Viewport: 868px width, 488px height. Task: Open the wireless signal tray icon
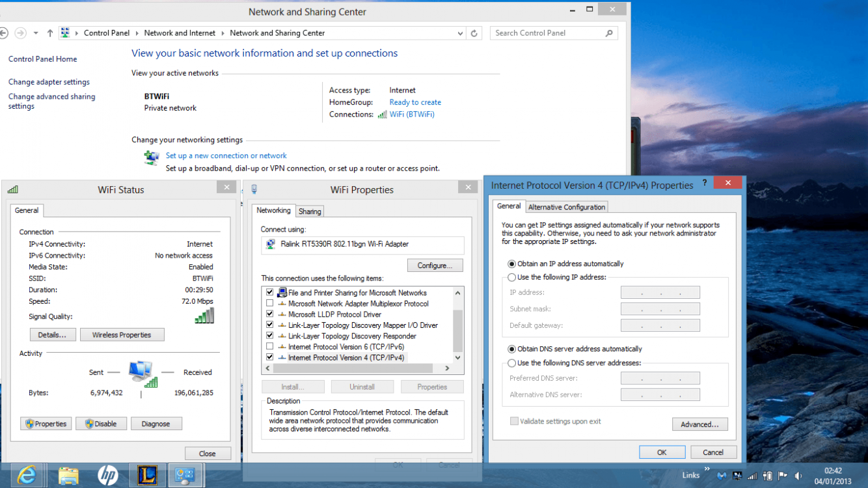click(x=752, y=476)
